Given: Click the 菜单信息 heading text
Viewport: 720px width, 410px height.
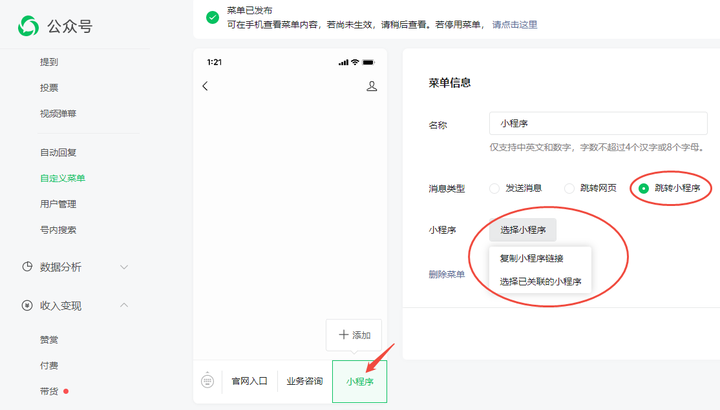Looking at the screenshot, I should (450, 83).
